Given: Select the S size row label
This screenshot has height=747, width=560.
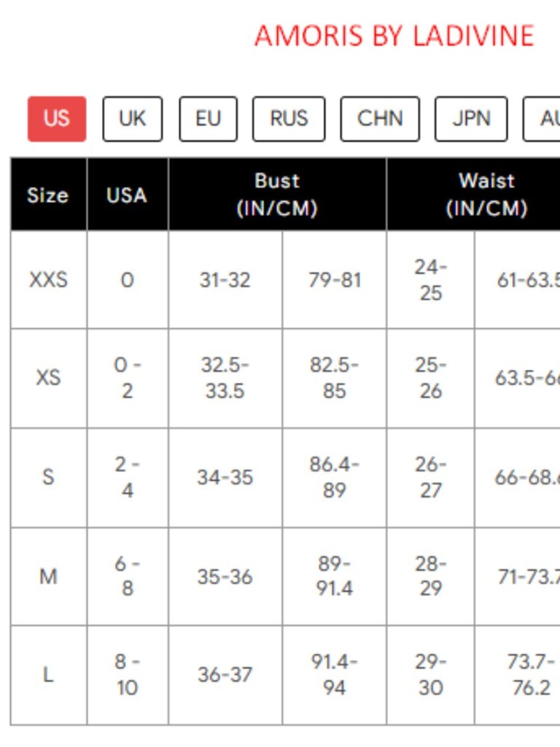Looking at the screenshot, I should tap(48, 477).
